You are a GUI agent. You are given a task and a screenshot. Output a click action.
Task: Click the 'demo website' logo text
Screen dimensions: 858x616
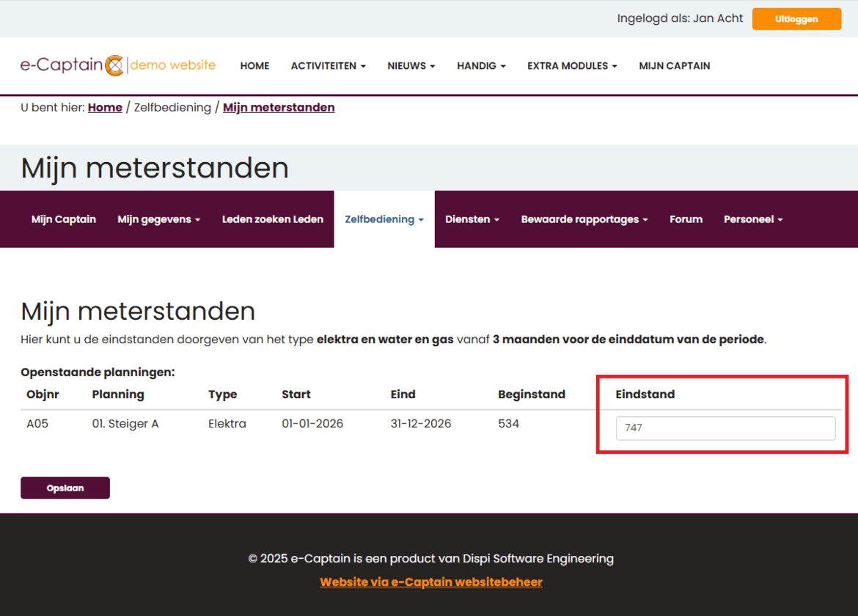click(173, 65)
